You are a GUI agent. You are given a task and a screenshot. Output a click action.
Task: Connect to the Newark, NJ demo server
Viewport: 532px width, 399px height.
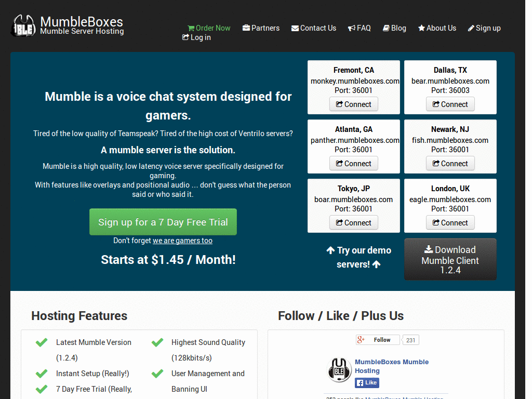450,164
